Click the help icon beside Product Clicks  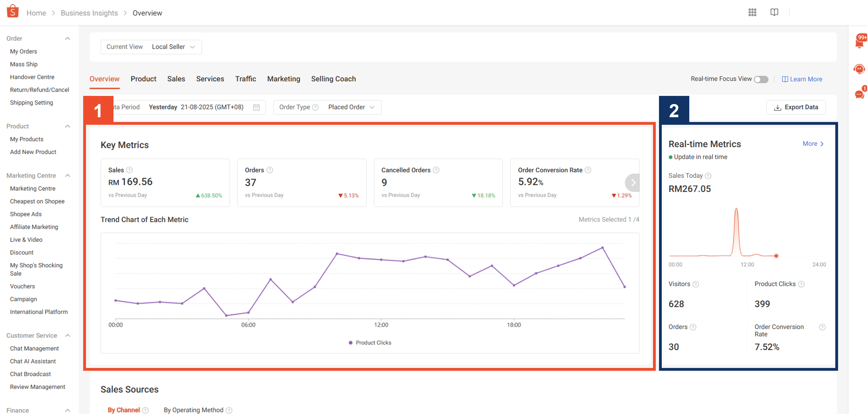click(x=801, y=284)
